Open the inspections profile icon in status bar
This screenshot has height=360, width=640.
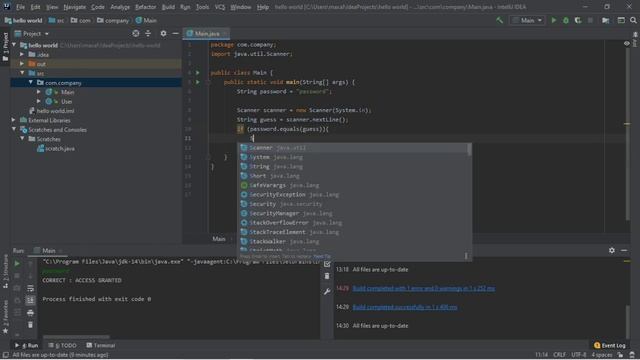[x=632, y=355]
